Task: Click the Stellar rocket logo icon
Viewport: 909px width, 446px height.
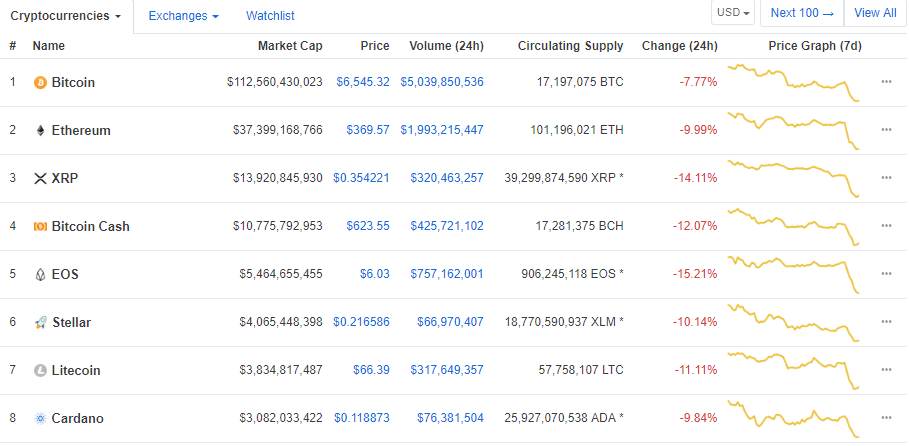Action: click(x=40, y=322)
